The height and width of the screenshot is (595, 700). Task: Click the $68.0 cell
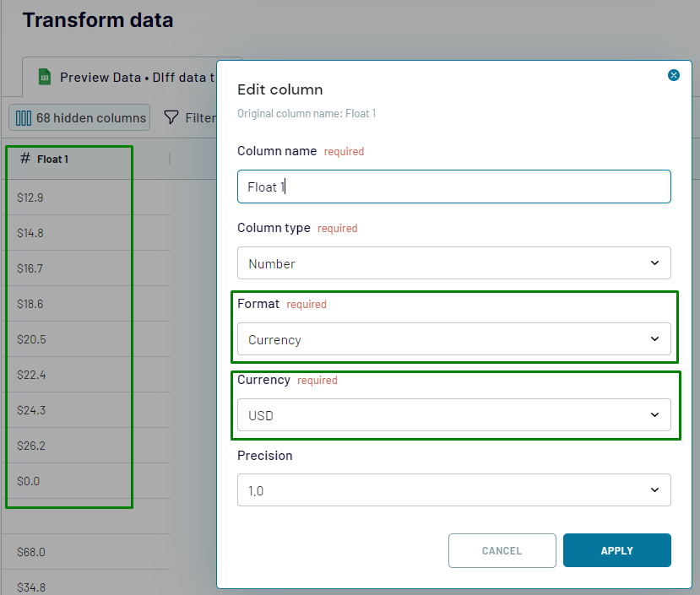[x=31, y=552]
